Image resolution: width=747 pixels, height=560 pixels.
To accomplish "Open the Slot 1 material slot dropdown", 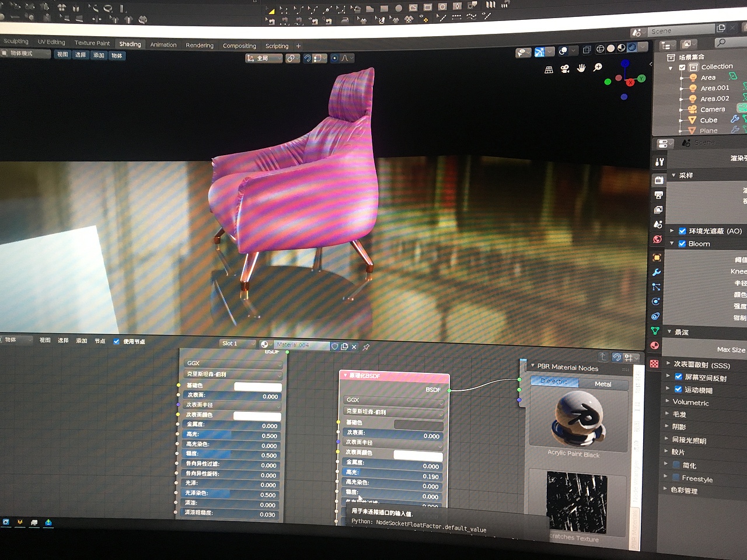I will tap(238, 344).
